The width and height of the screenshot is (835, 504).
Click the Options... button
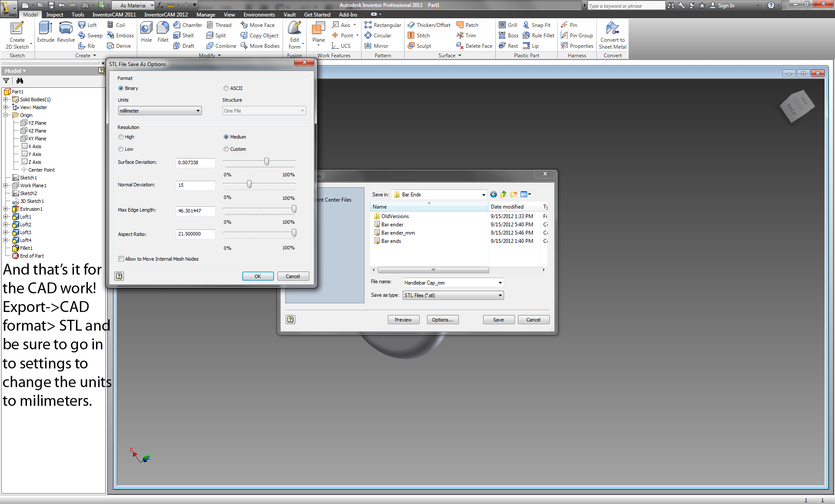point(442,320)
